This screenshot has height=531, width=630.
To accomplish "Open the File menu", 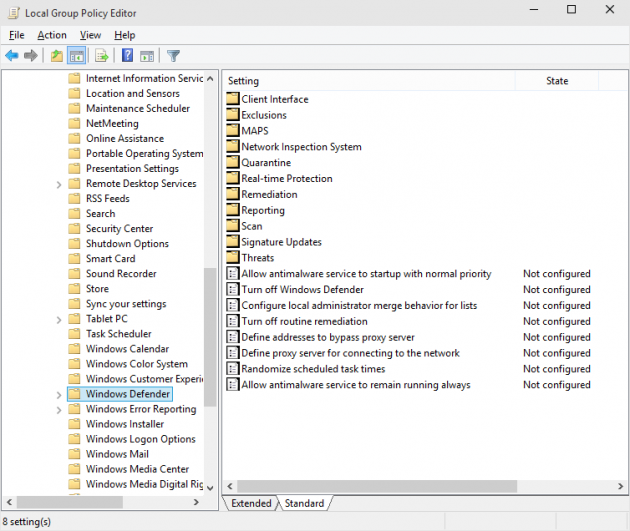I will pyautogui.click(x=16, y=35).
